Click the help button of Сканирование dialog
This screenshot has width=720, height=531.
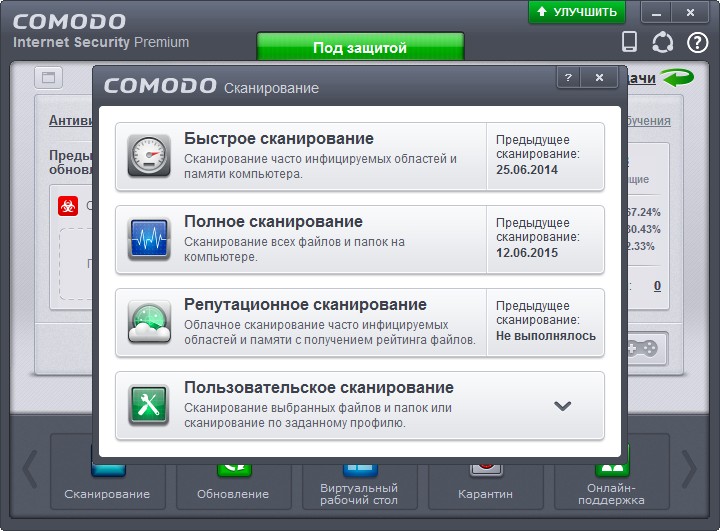568,77
